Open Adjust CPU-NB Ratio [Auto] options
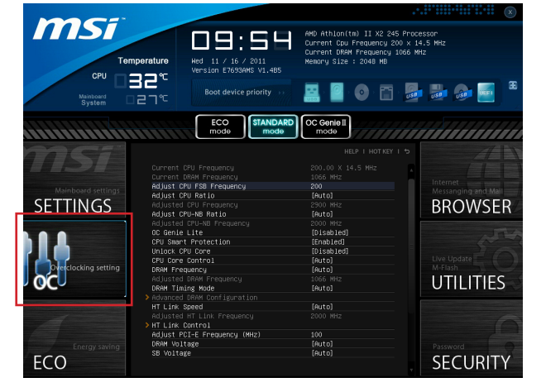 [x=322, y=214]
